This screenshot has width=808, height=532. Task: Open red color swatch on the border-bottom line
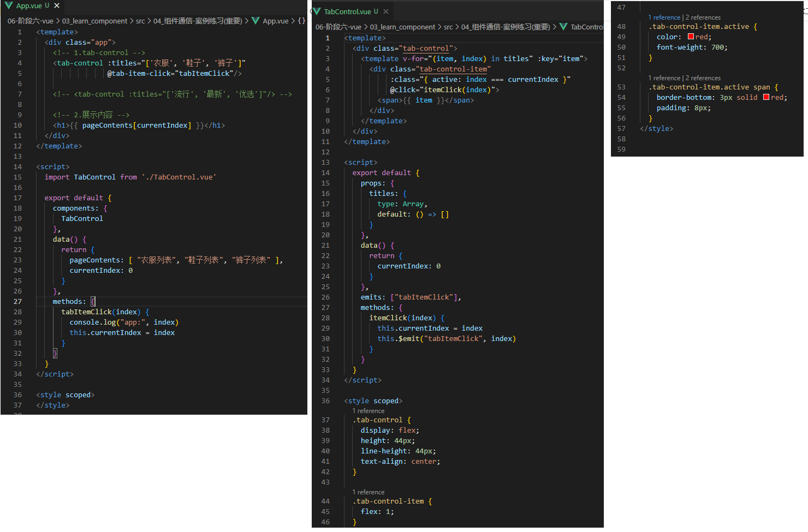(766, 97)
